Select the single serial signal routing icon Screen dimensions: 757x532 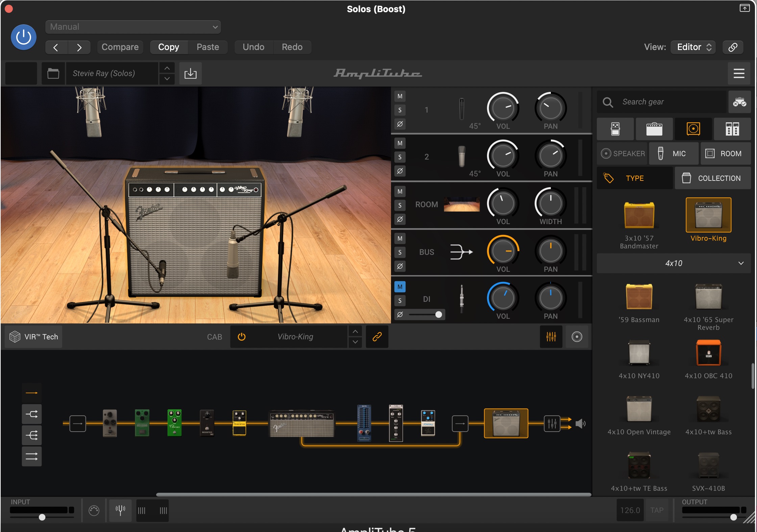[32, 393]
